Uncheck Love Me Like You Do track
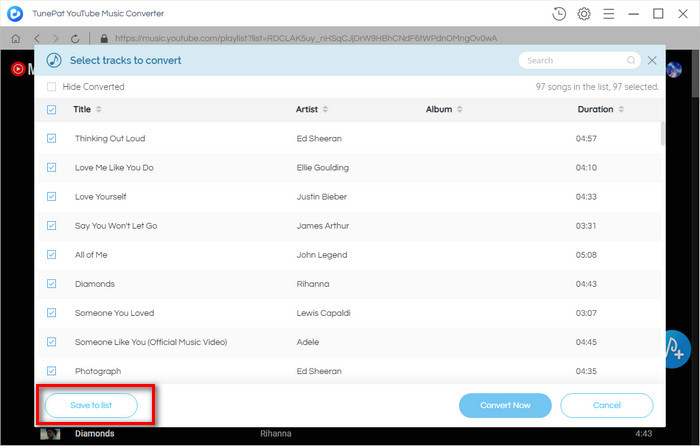The width and height of the screenshot is (700, 446). [51, 167]
